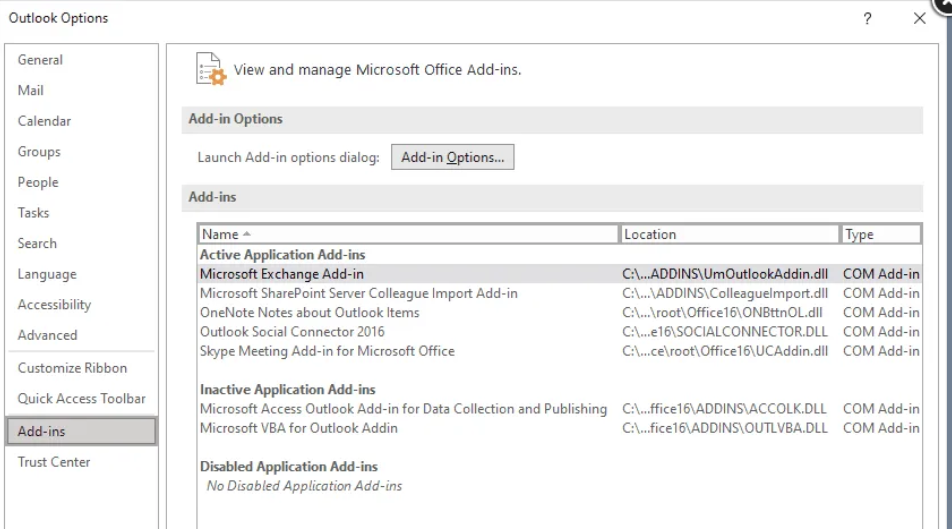Sort add-ins by the Location column header
Image resolution: width=952 pixels, height=529 pixels.
tap(729, 234)
